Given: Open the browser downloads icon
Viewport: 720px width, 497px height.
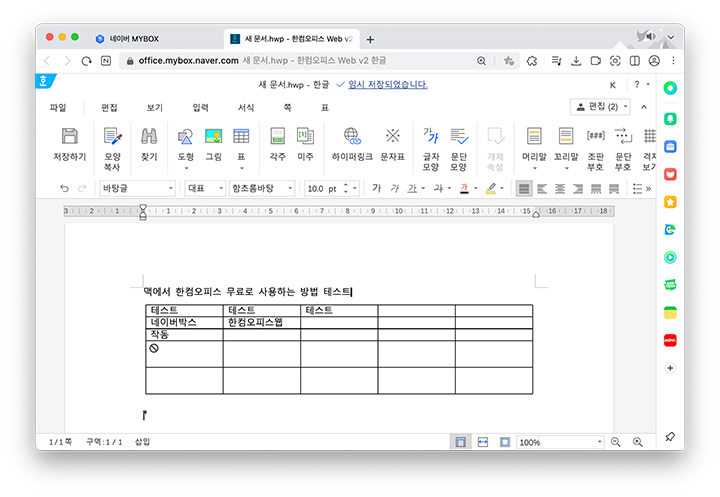Looking at the screenshot, I should pos(576,61).
